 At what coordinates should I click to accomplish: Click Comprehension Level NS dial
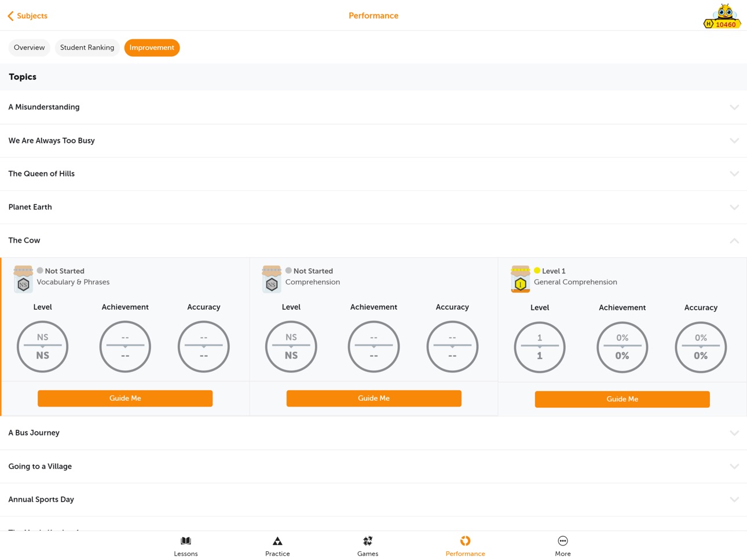point(291,346)
